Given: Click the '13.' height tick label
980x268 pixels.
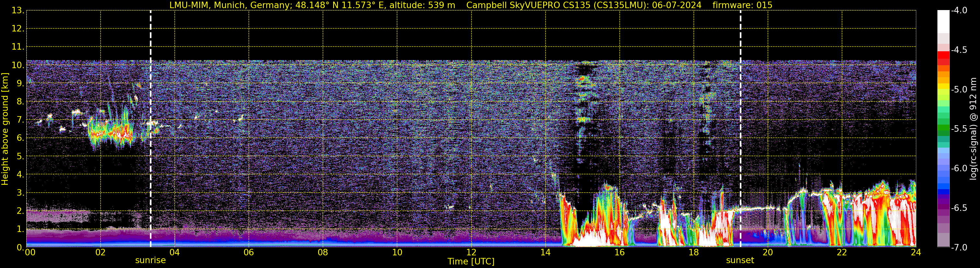Looking at the screenshot, I should pyautogui.click(x=18, y=11).
